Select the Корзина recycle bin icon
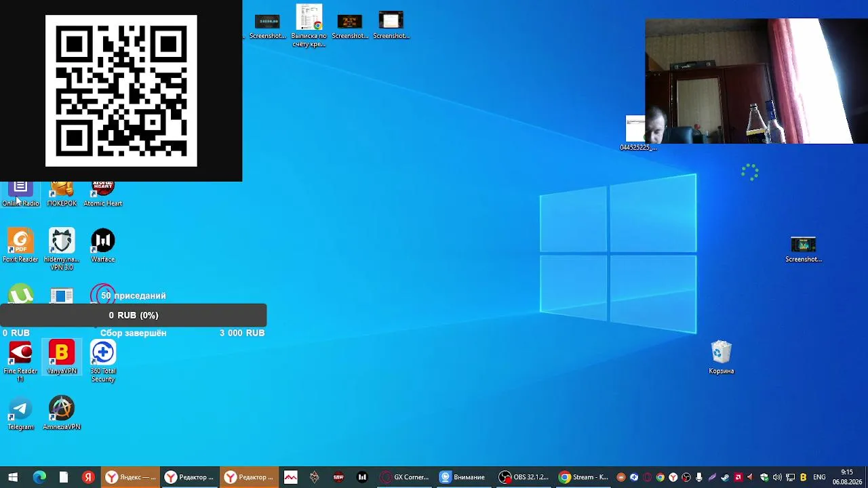 click(x=722, y=358)
